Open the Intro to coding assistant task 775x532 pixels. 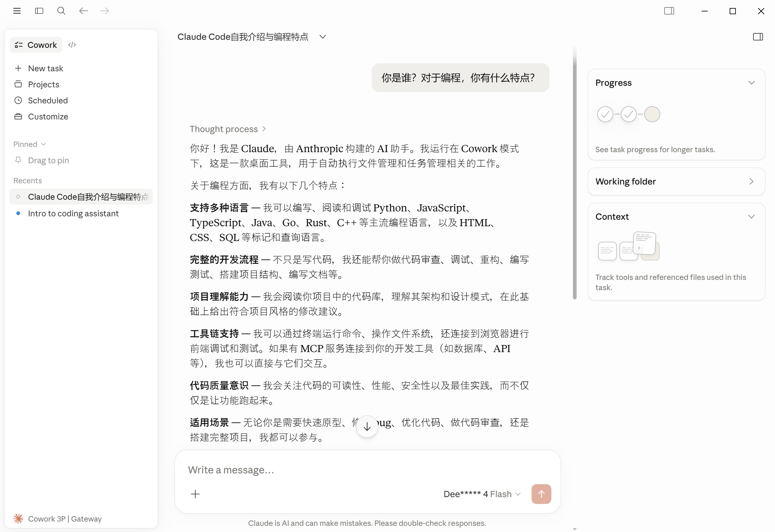[x=81, y=214]
